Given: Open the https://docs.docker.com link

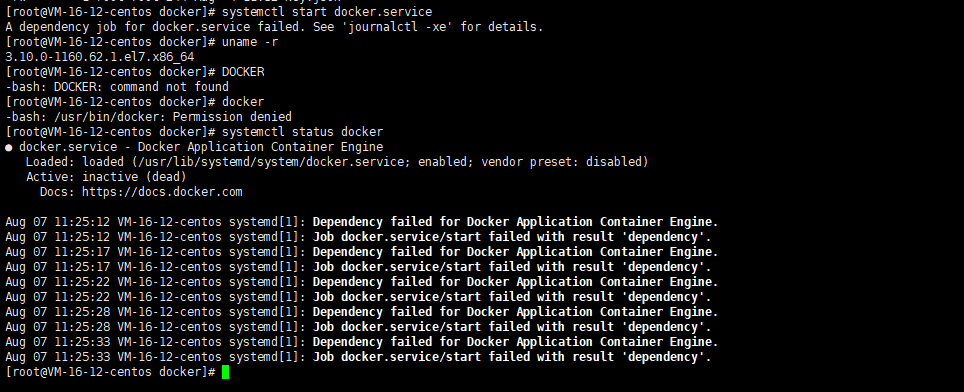Looking at the screenshot, I should 162,192.
